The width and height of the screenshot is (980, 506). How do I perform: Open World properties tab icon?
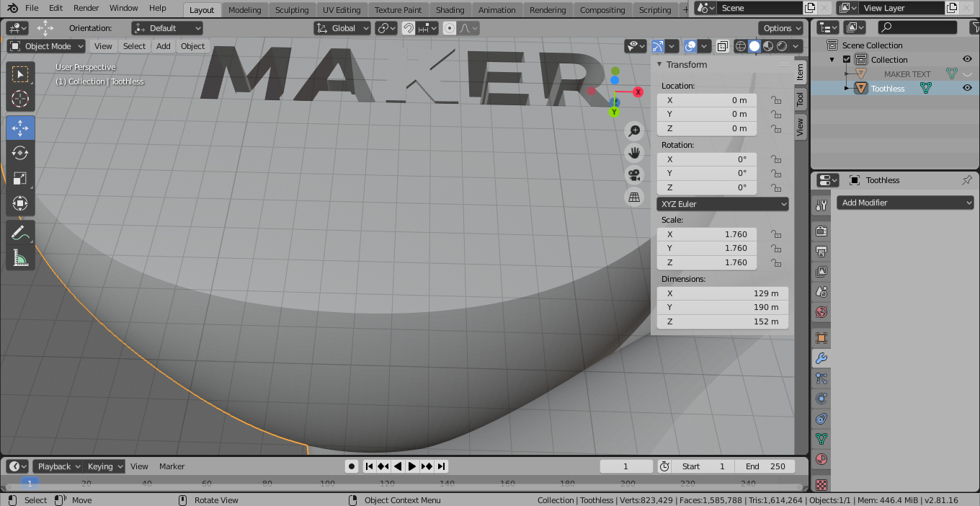tap(821, 312)
